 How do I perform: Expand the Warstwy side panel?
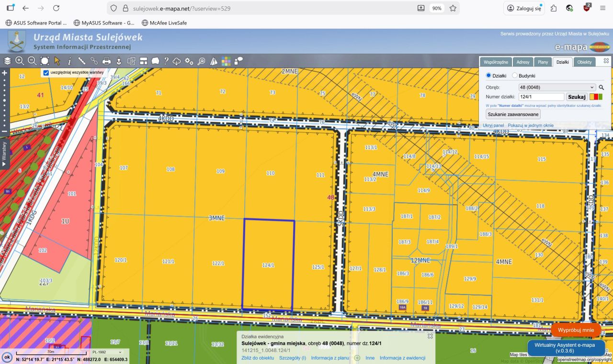pos(4,153)
